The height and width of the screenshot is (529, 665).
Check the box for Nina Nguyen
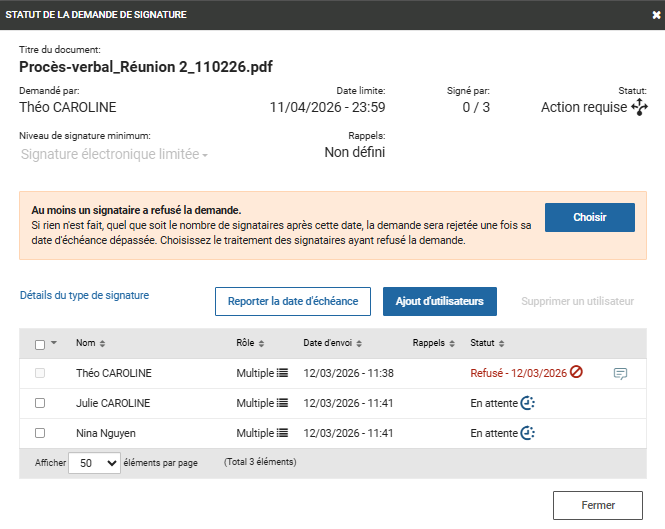click(x=40, y=433)
